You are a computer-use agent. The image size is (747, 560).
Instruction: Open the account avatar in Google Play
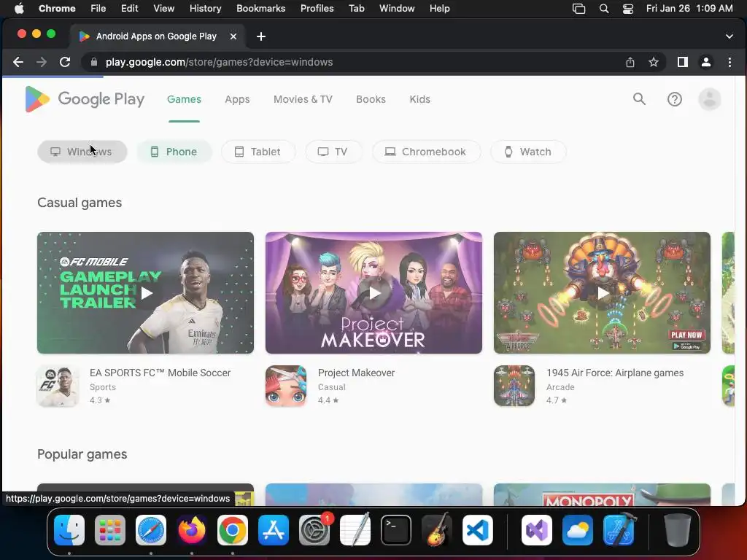click(710, 99)
